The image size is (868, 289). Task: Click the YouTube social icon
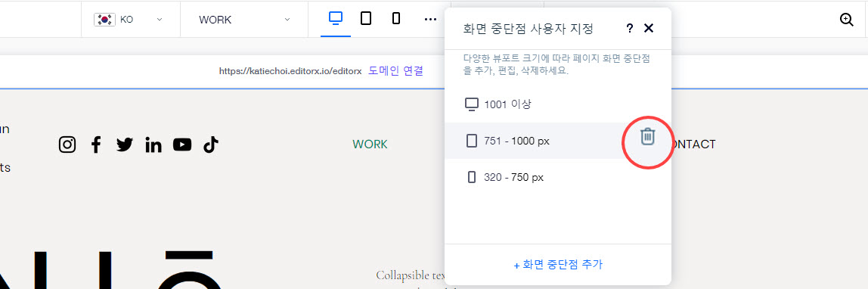182,144
